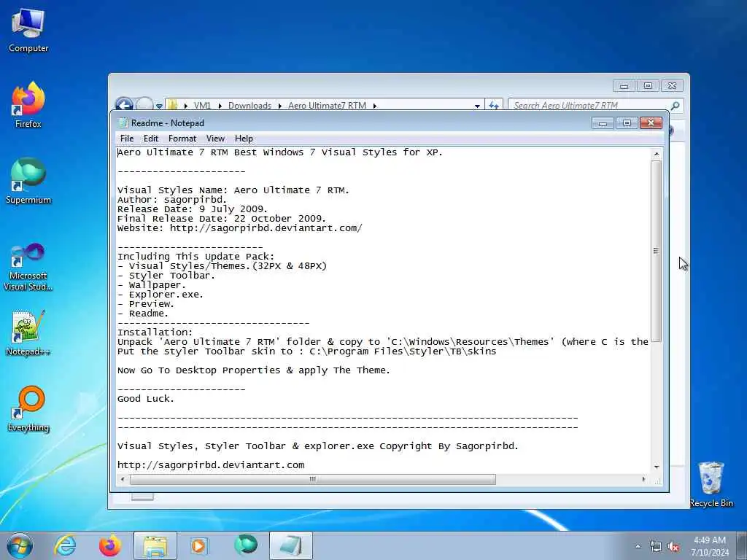Click the 'Good Luck.' text line
Viewport: 747px width, 560px height.
click(x=146, y=399)
